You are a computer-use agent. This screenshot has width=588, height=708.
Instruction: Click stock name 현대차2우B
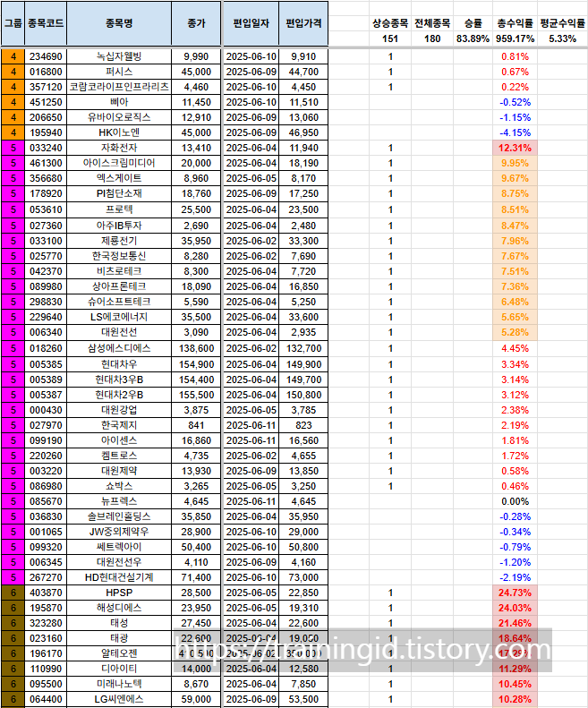click(x=119, y=395)
